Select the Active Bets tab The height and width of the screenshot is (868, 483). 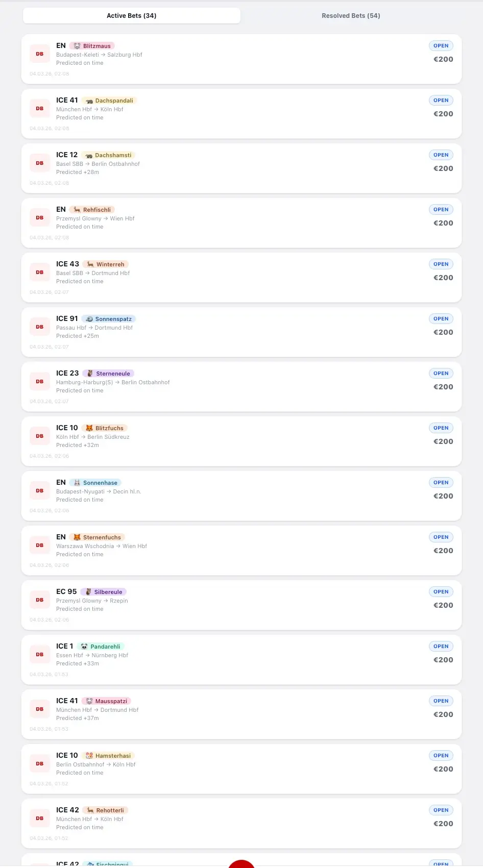132,16
